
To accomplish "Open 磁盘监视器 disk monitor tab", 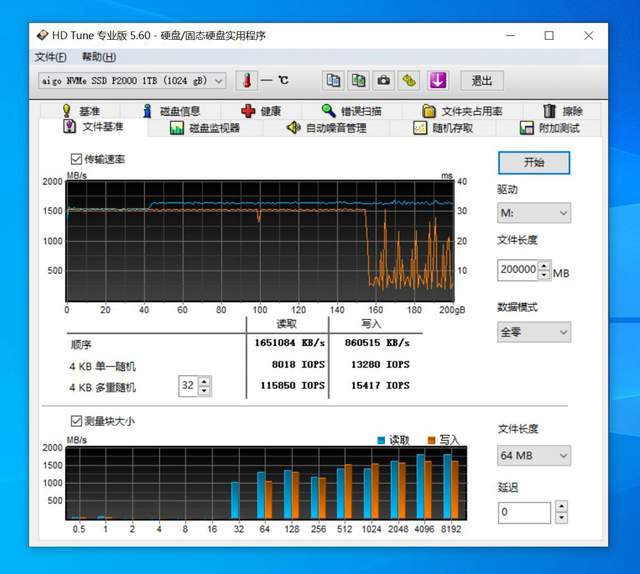I will tap(205, 128).
